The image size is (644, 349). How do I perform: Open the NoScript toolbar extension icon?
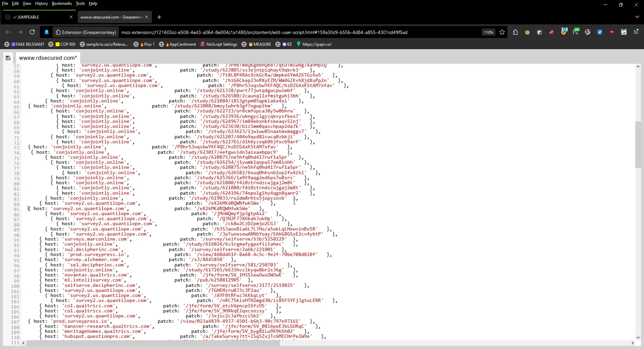[588, 32]
